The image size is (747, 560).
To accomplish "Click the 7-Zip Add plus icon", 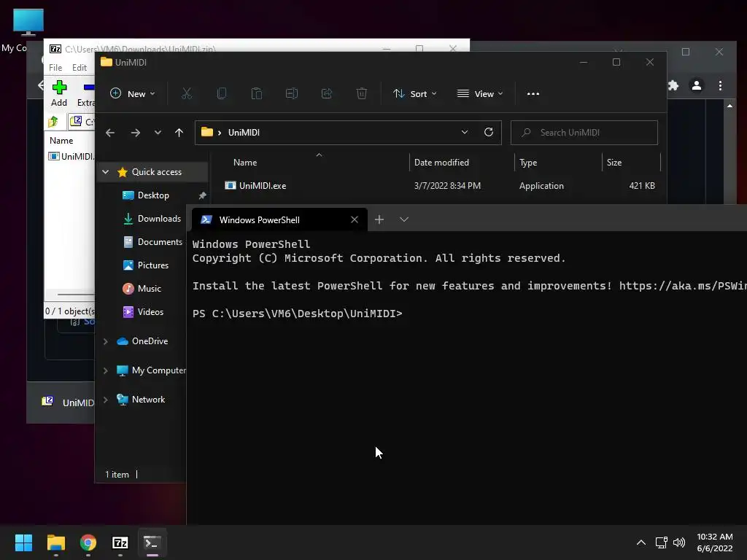I will [x=60, y=87].
